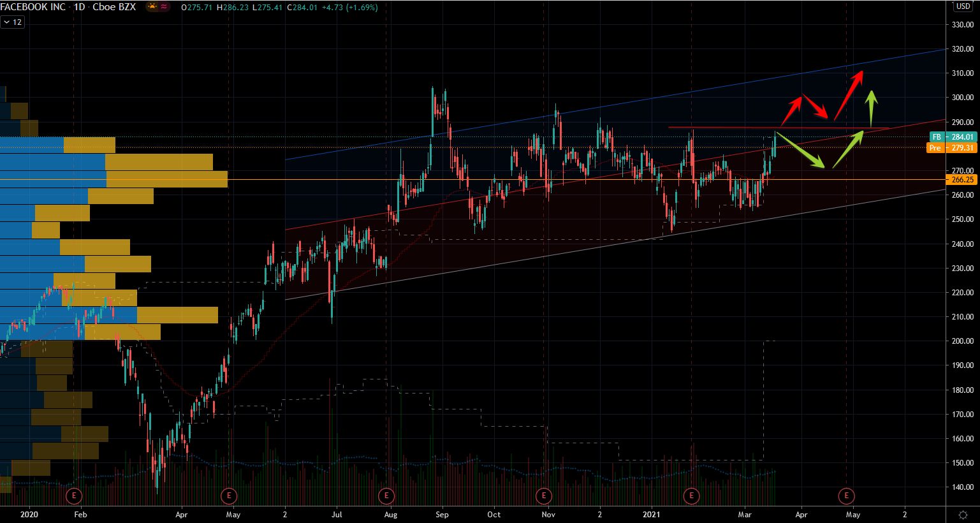Click the Apr label after Feb 2020
Image resolution: width=980 pixels, height=523 pixels.
point(182,514)
